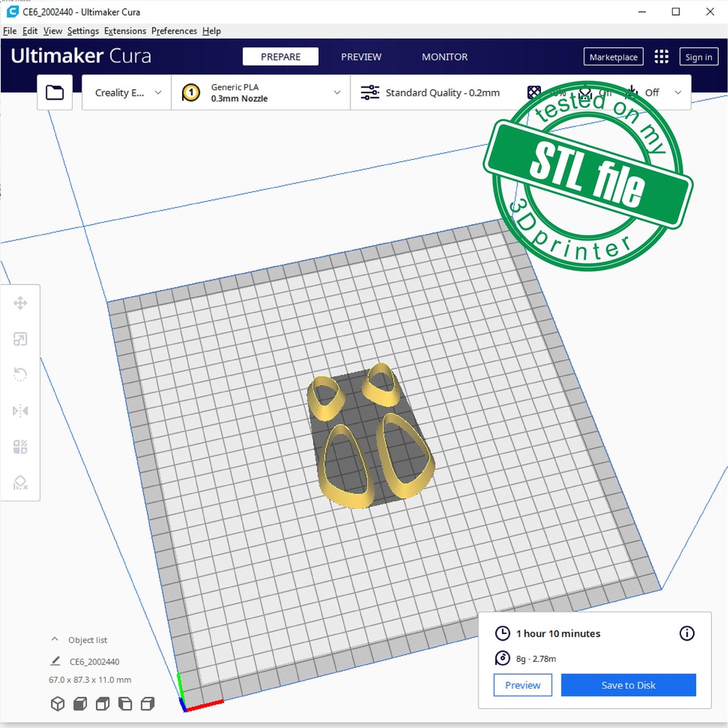Expand the Creality printer selector dropdown
The image size is (728, 728).
127,92
